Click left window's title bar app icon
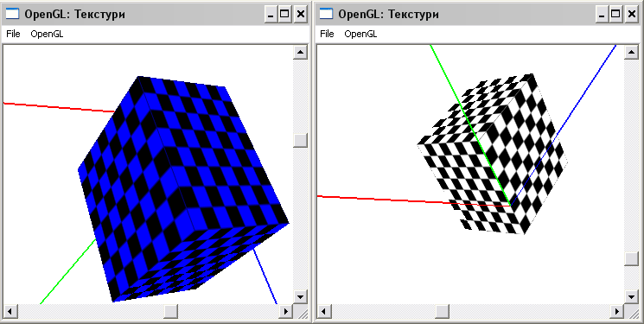Image resolution: width=644 pixels, height=324 pixels. pos(12,14)
